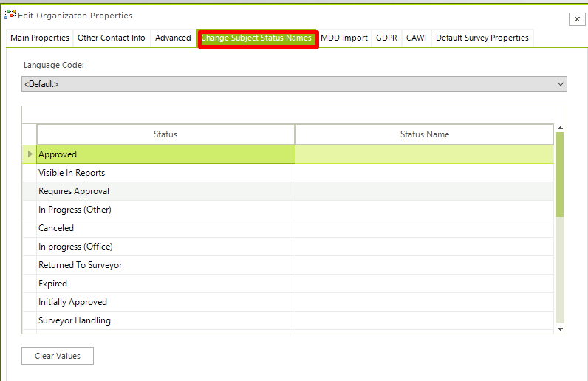Click the scrollbar up arrow

(560, 128)
